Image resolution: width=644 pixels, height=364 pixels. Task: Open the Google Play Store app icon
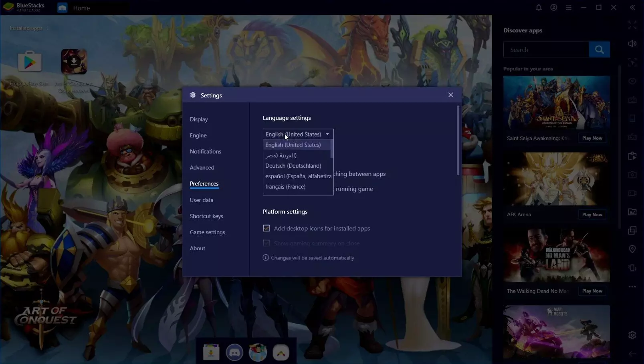coord(30,62)
